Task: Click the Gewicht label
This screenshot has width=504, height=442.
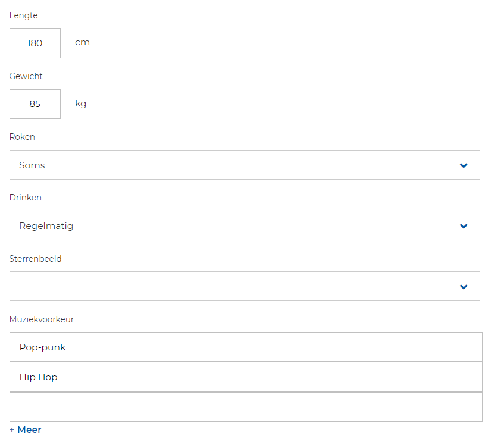Action: pos(26,76)
